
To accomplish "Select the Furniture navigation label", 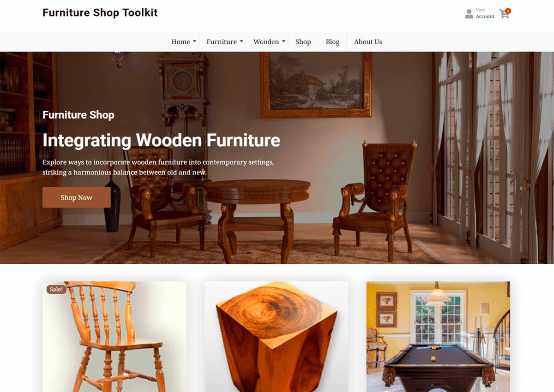I will [x=222, y=42].
